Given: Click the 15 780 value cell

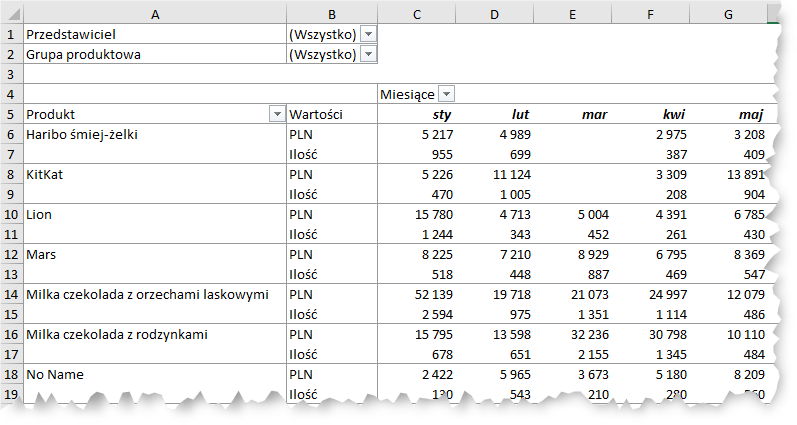Looking at the screenshot, I should (x=417, y=214).
